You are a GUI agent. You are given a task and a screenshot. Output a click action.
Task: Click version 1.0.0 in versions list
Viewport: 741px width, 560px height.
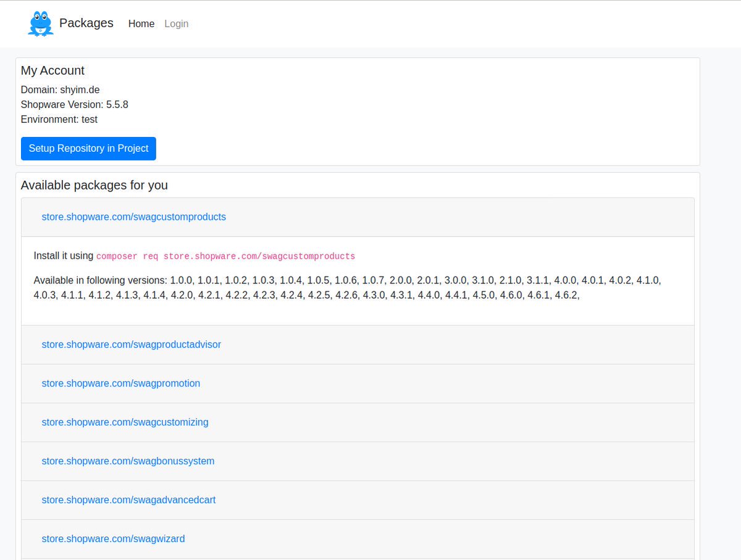point(182,280)
